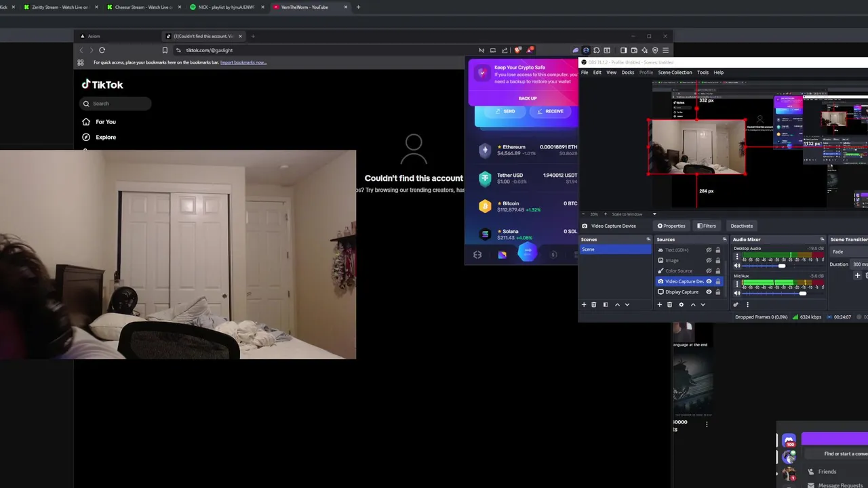Undock the Scenes panel
Screen dimensions: 868x488
pos(648,239)
